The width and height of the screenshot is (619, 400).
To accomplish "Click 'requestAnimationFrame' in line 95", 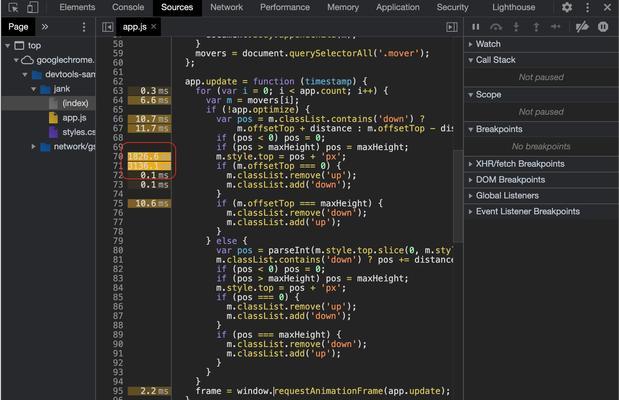I will click(x=328, y=391).
